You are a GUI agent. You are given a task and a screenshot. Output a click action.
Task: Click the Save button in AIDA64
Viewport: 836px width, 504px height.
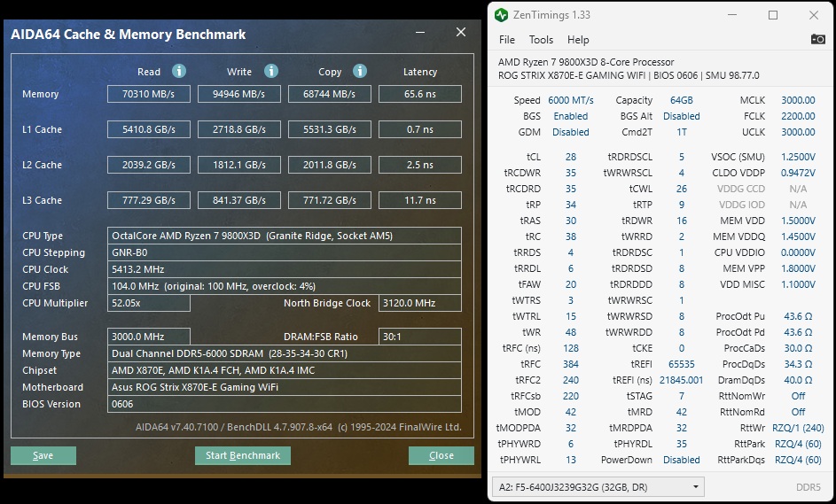(x=43, y=455)
